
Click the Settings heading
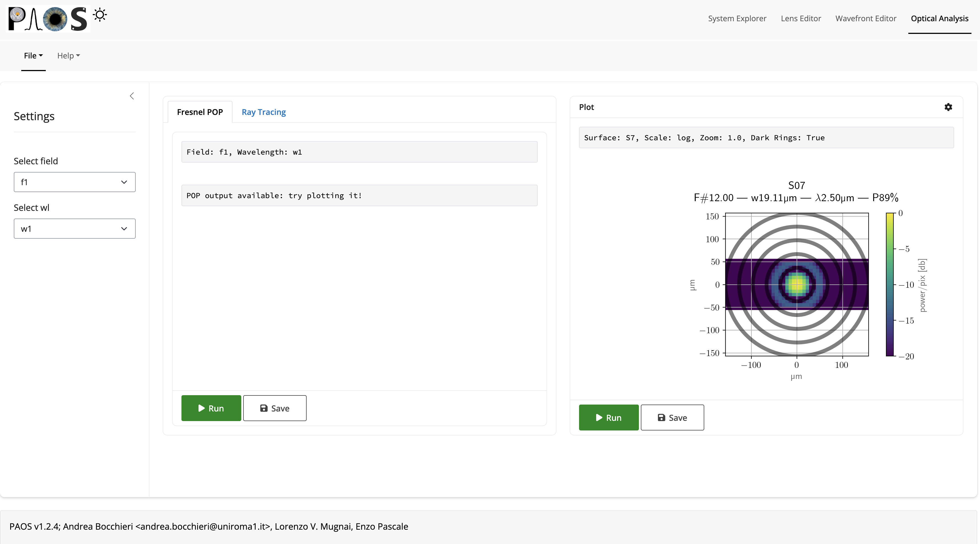(x=34, y=116)
